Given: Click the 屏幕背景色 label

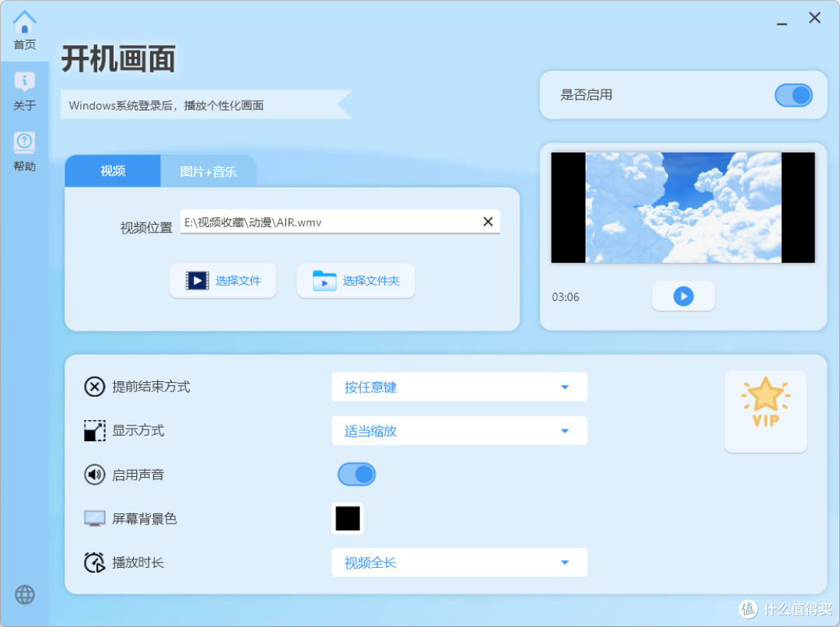Looking at the screenshot, I should coord(144,518).
